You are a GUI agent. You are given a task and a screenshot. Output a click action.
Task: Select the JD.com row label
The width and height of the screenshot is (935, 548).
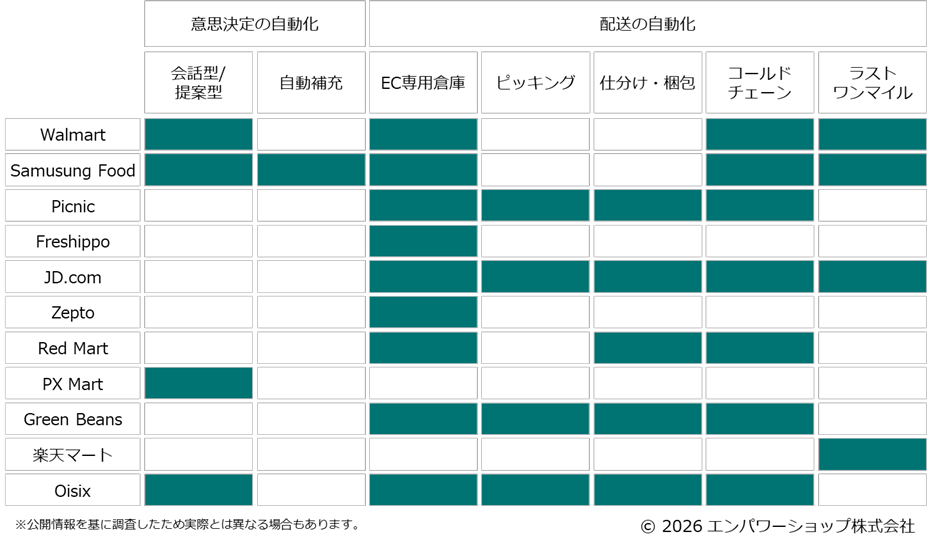click(72, 277)
